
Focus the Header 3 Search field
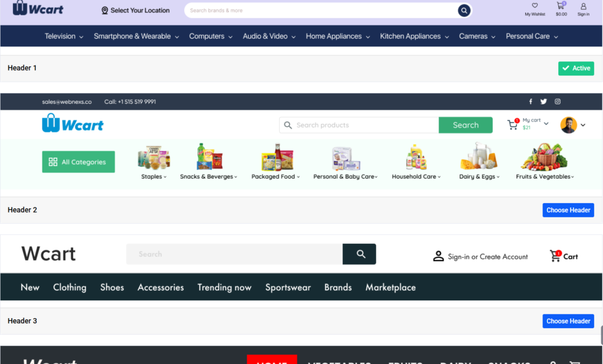(234, 254)
